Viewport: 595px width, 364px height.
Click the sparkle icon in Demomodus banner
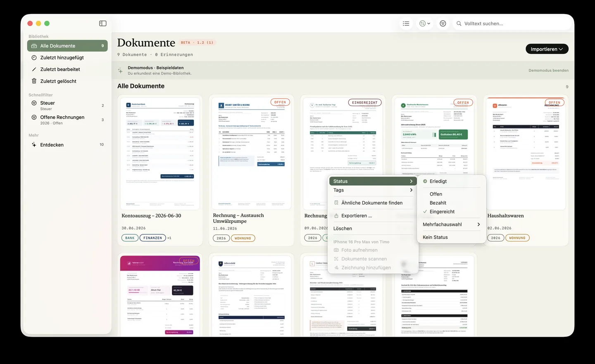coord(120,71)
